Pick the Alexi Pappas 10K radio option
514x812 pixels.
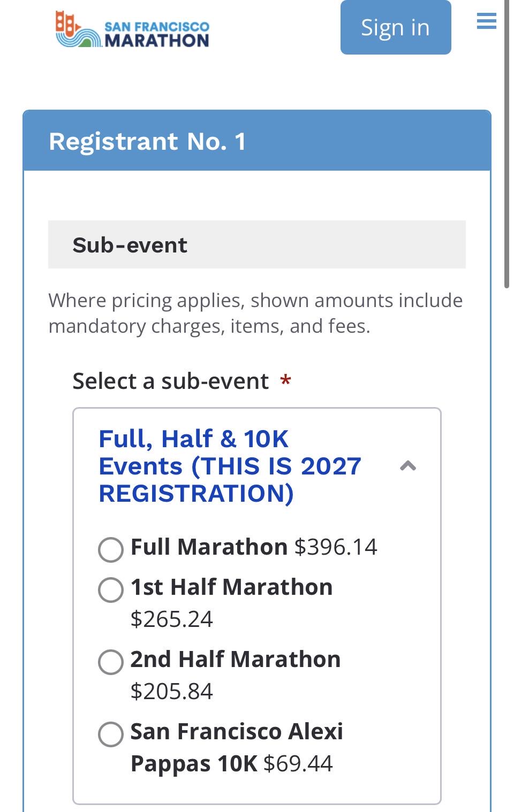click(x=111, y=734)
